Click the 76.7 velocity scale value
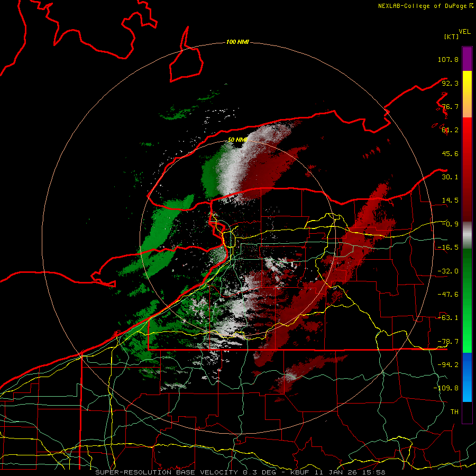Viewport: 476px width, 476px height. point(450,106)
